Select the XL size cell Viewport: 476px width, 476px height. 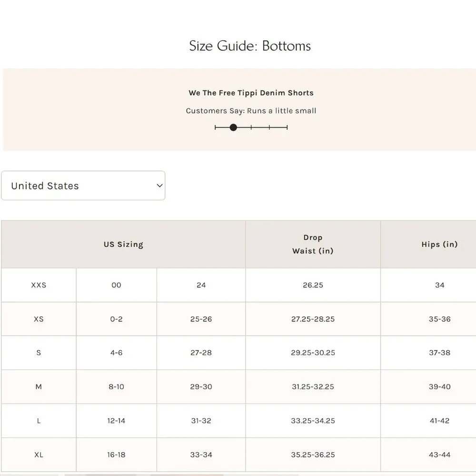point(39,455)
